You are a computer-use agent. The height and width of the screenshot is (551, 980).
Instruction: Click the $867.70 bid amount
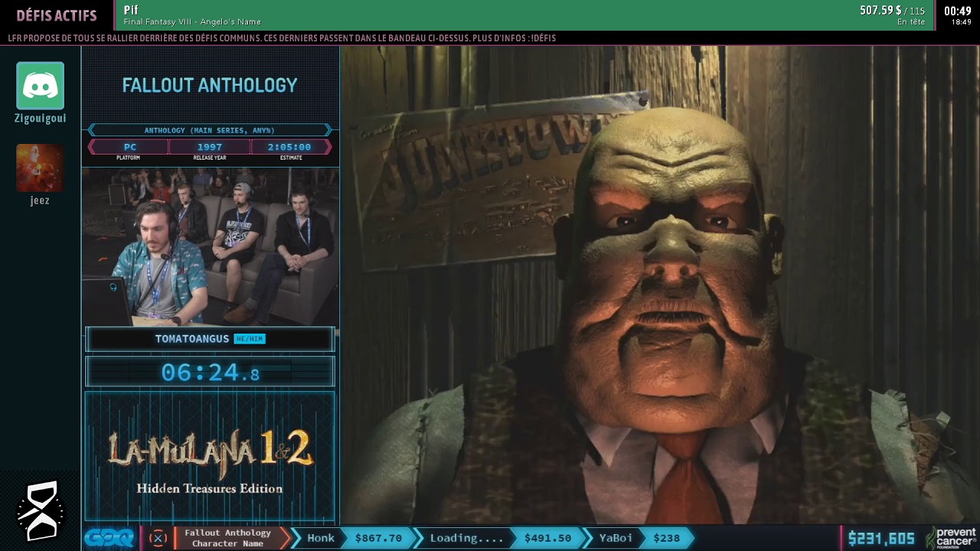pyautogui.click(x=378, y=538)
